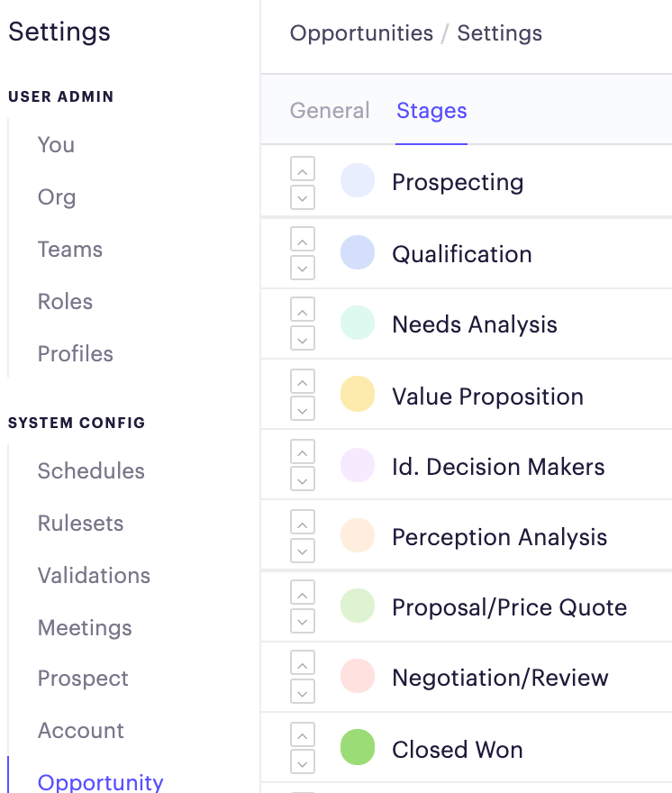Click the Prospecting stage color circle
The image size is (672, 793).
click(357, 181)
